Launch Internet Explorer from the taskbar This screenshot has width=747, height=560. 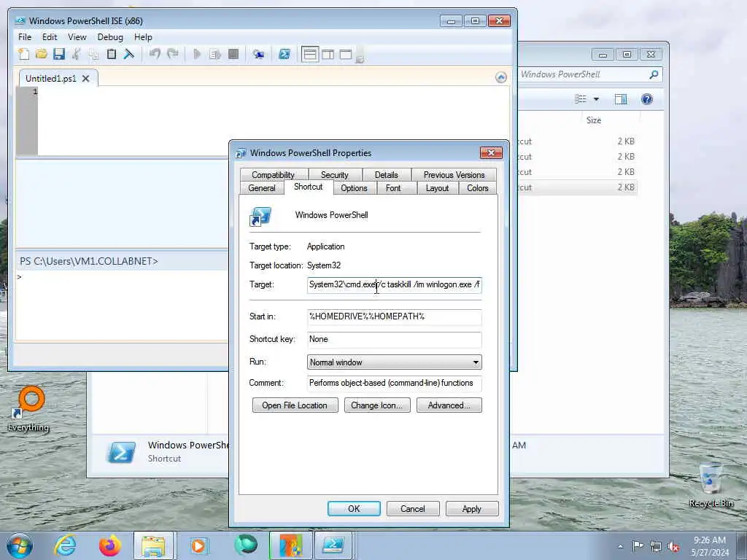(x=65, y=545)
